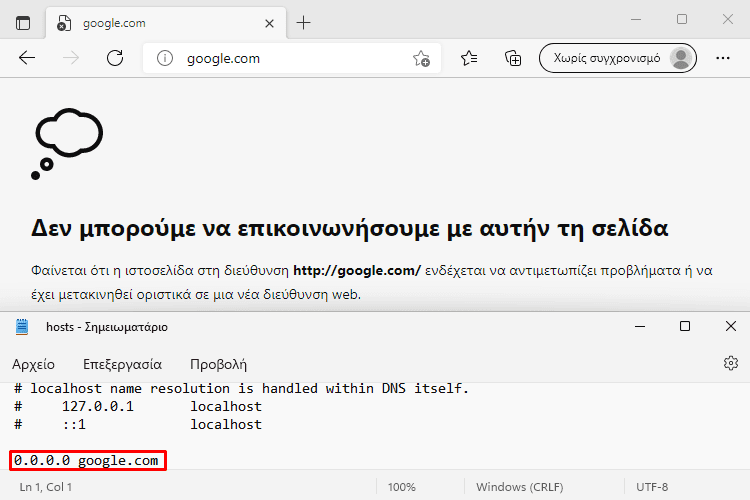
Task: Close the Edge browser window
Action: pyautogui.click(x=728, y=19)
